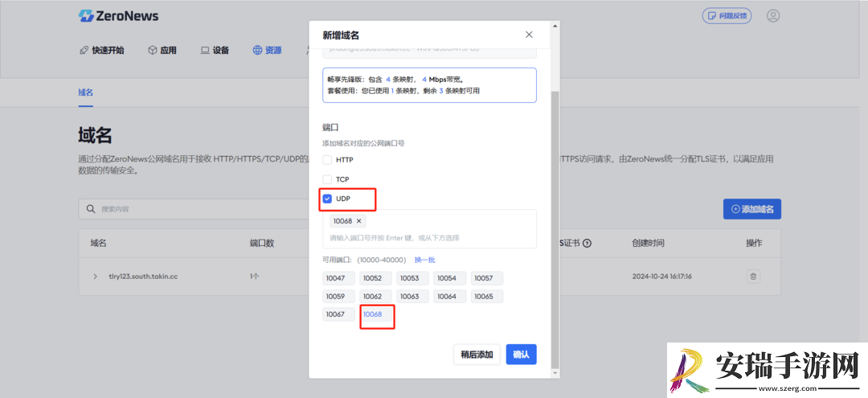Select the 域名 tab
Viewport: 868px width, 398px height.
pos(85,92)
